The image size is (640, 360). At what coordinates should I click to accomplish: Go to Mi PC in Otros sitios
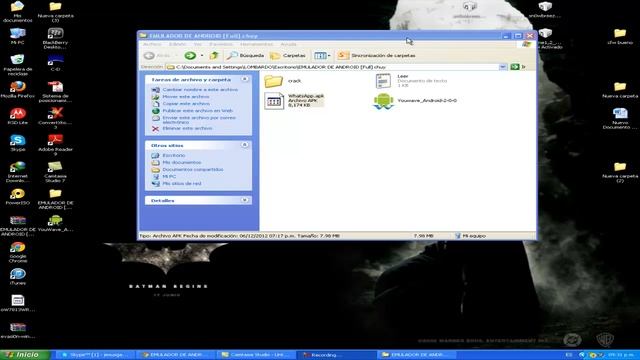(169, 176)
